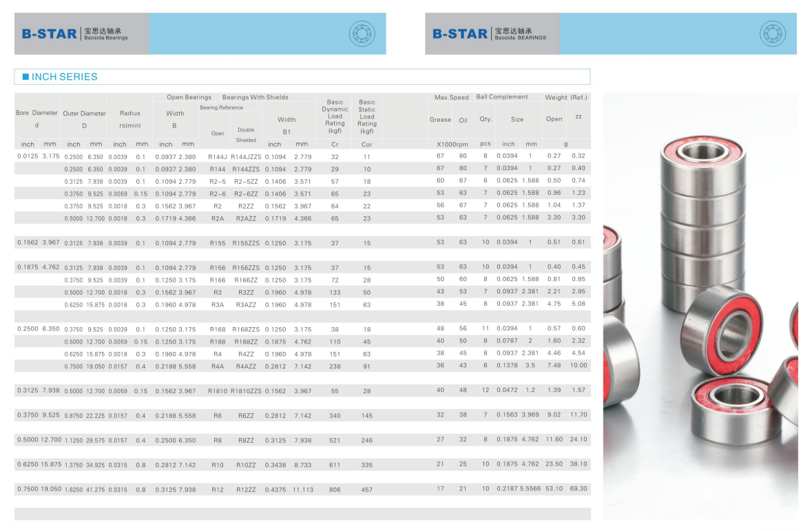Click the Ball Complement column header
The image size is (812, 531).
pos(502,97)
